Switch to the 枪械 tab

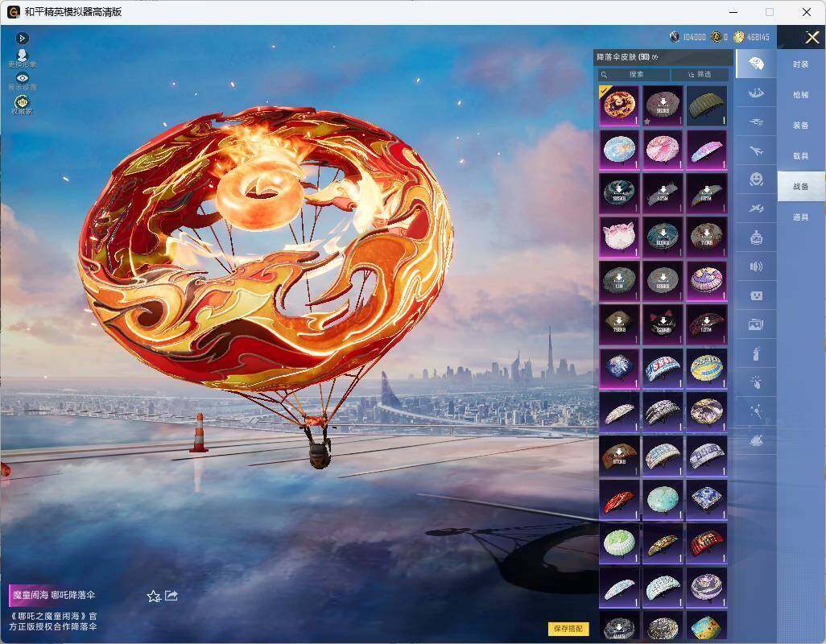pyautogui.click(x=801, y=95)
